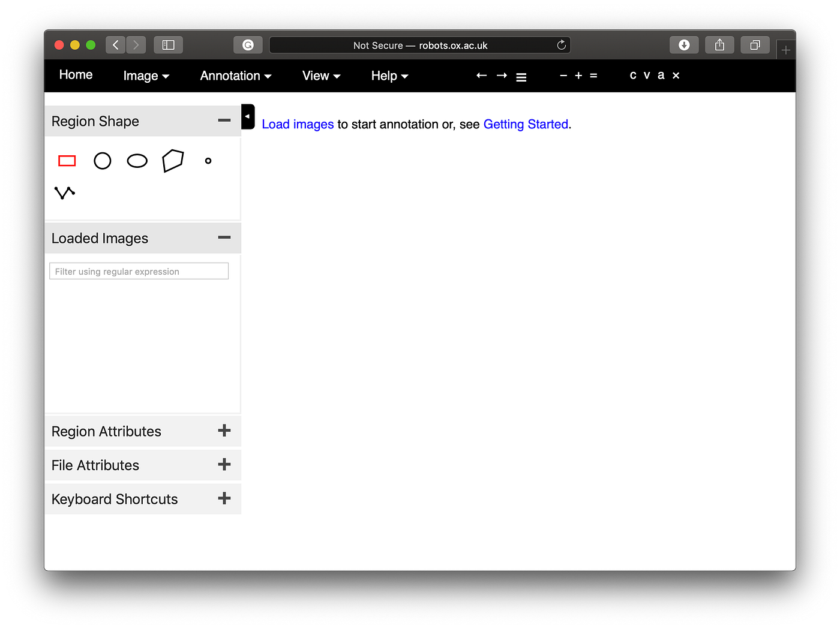Go to Home in the menu bar

(x=76, y=75)
